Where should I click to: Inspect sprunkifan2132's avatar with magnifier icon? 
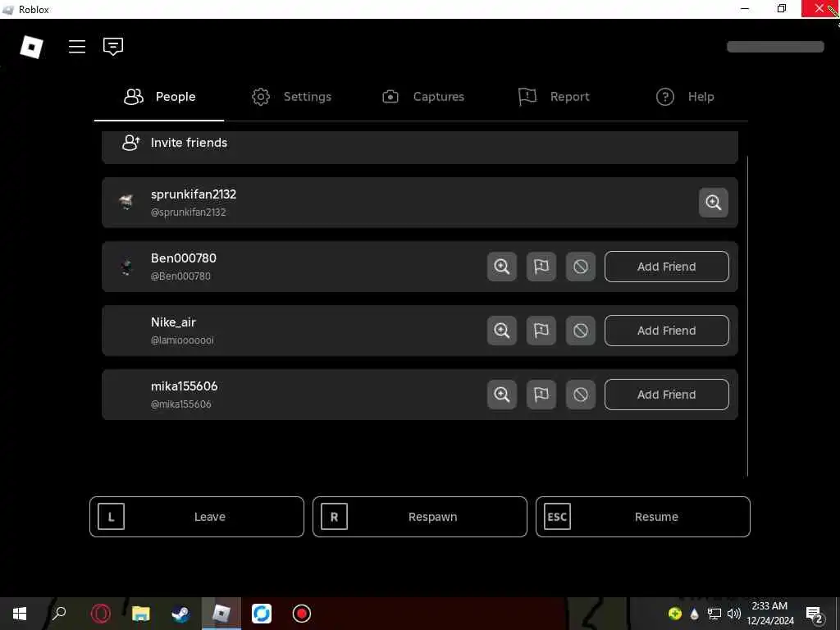(x=713, y=203)
